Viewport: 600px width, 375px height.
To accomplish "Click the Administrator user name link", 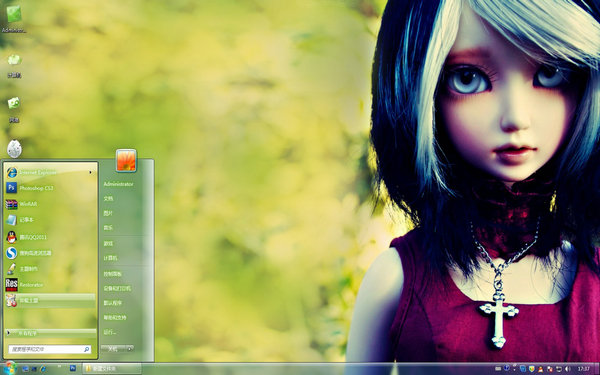I will click(118, 184).
